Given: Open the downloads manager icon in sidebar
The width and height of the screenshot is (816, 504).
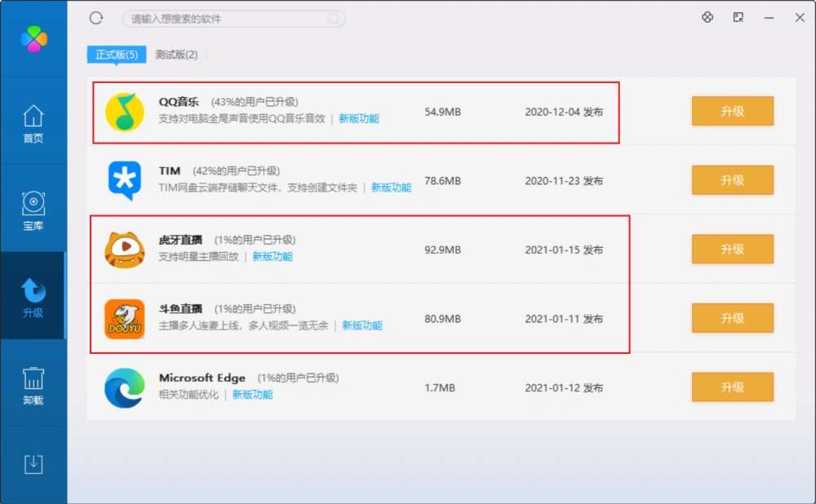Looking at the screenshot, I should click(x=33, y=464).
